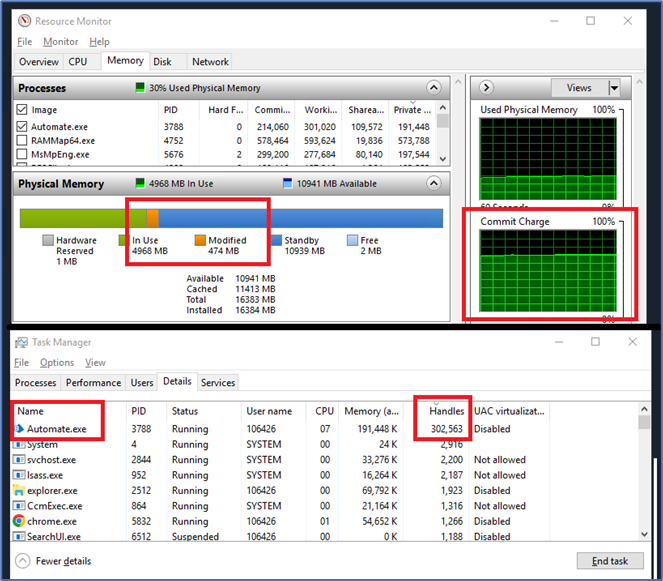Click the svchost.exe icon in Task Manager
663x581 pixels.
[x=19, y=460]
